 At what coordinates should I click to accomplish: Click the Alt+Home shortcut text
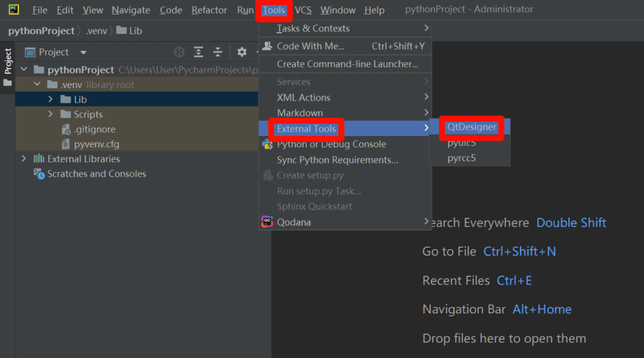coord(542,309)
